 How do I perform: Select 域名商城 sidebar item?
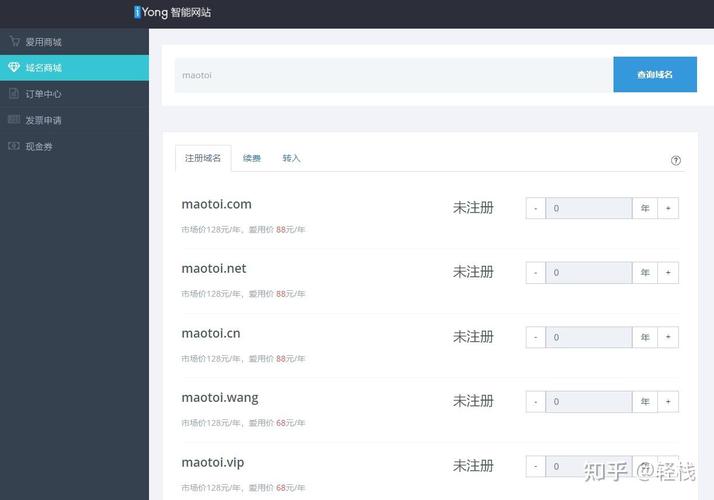tap(74, 68)
